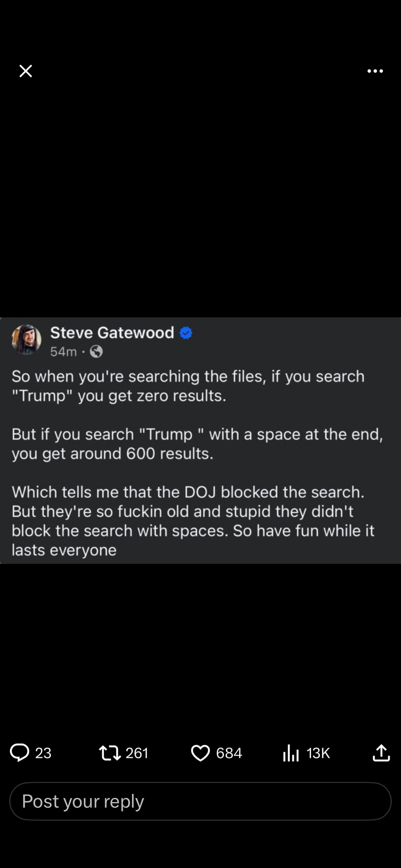Tap the 261 reposts count

point(137,753)
